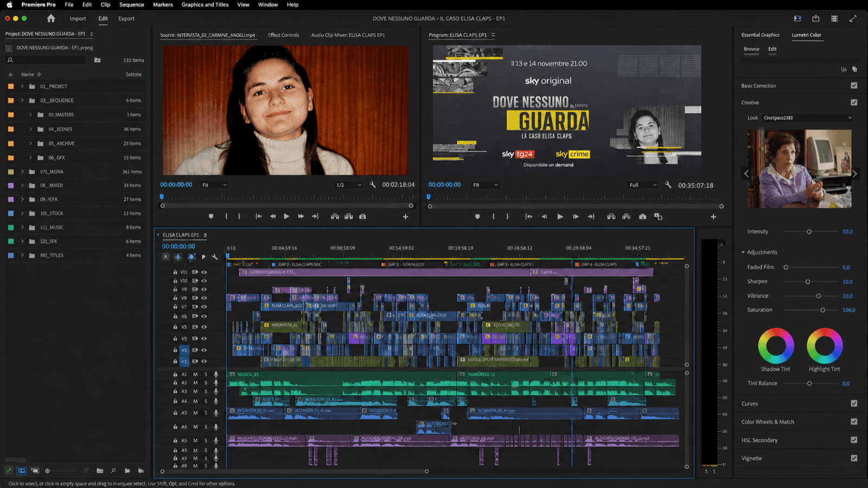The width and height of the screenshot is (868, 488).
Task: Export frame camera icon in Program monitor
Action: click(x=642, y=216)
